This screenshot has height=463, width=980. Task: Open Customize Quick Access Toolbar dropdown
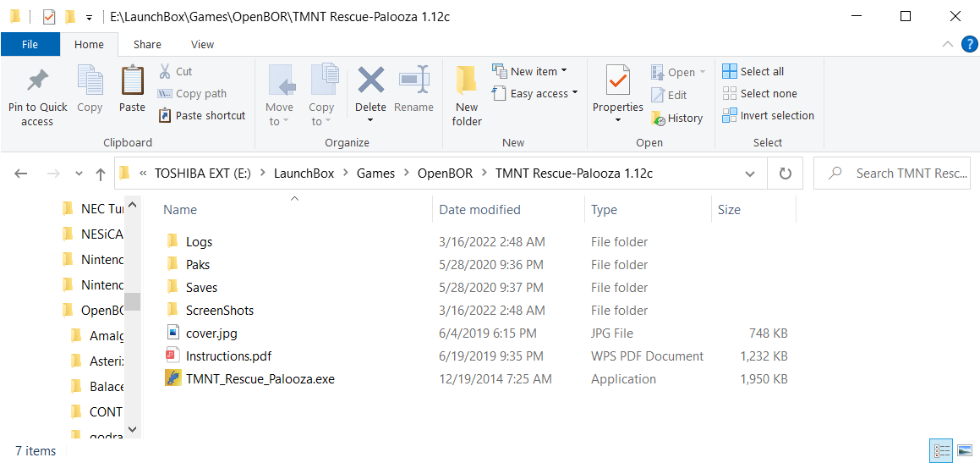pyautogui.click(x=90, y=18)
